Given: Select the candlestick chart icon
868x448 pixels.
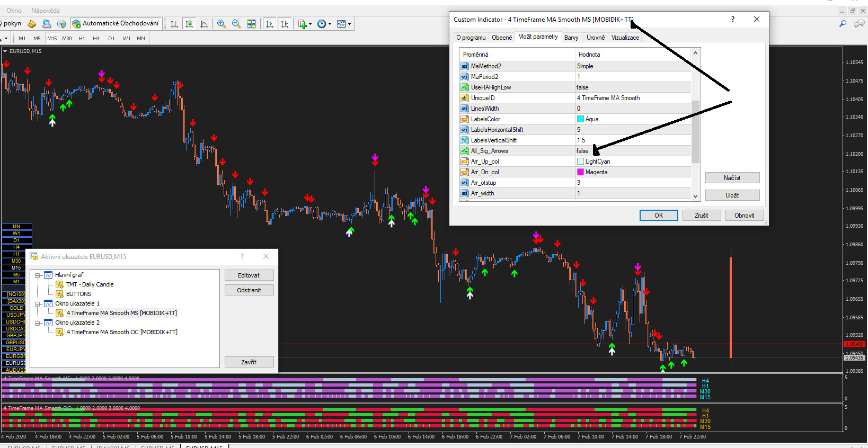Looking at the screenshot, I should [189, 24].
